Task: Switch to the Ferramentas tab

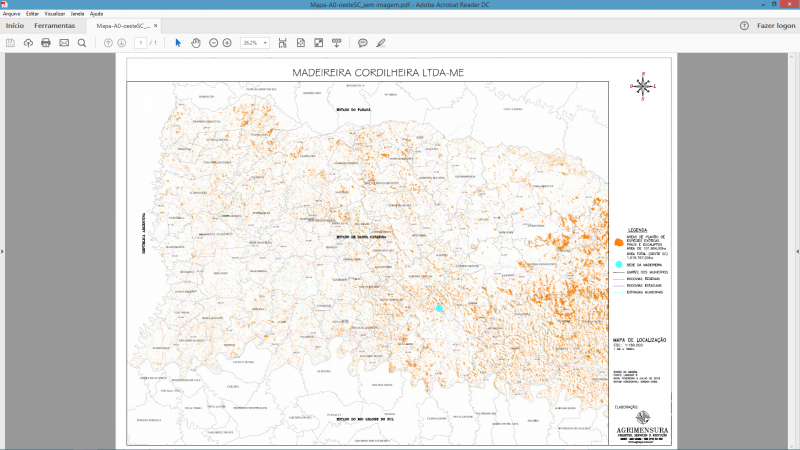Action: (x=55, y=26)
